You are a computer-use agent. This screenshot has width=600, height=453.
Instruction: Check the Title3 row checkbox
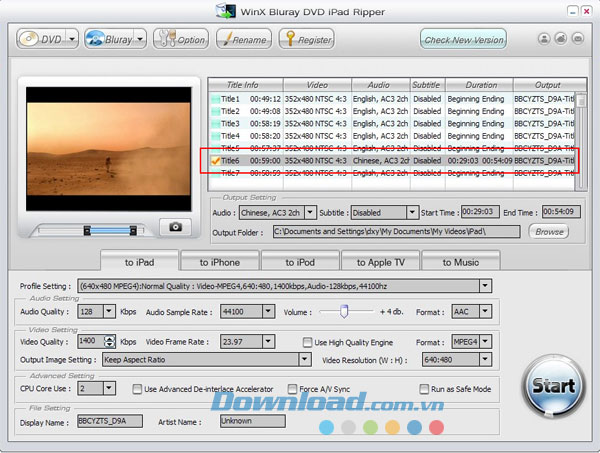[215, 124]
